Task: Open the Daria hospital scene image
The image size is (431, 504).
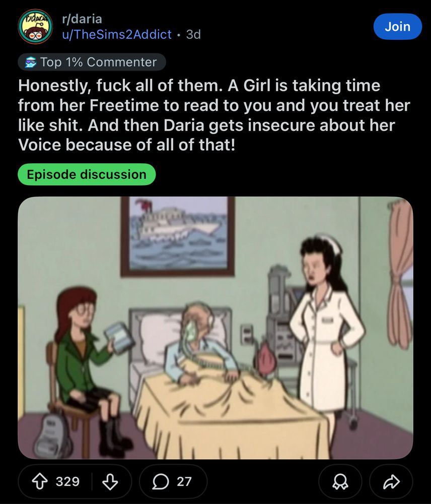Action: point(215,328)
